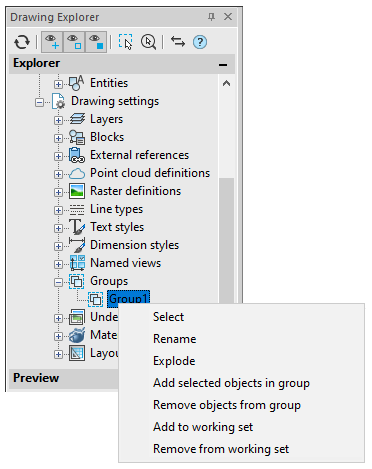
Task: Click the Layers stack icon
Action: [77, 119]
